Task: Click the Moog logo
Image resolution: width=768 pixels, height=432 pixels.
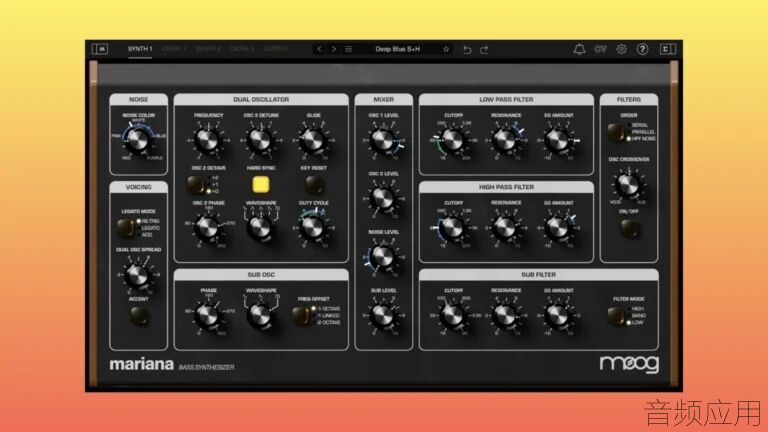Action: coord(629,364)
